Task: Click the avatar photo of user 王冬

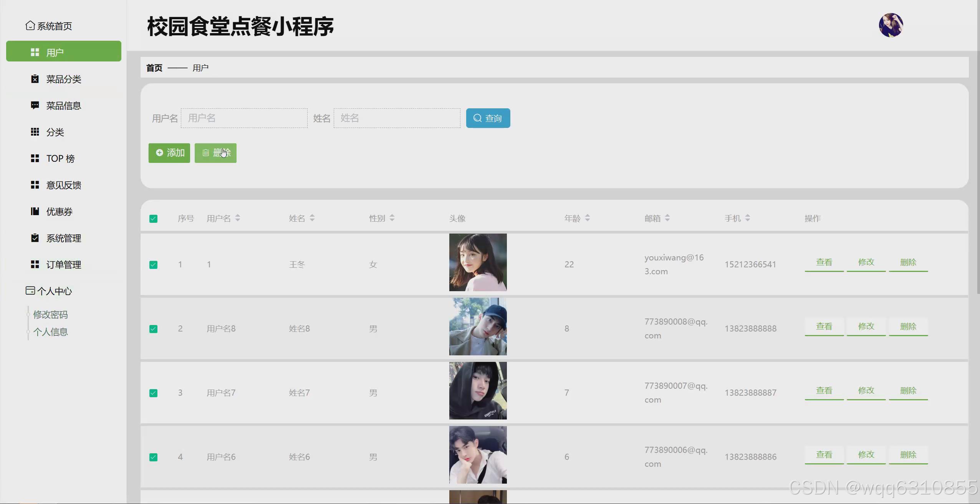Action: point(478,262)
